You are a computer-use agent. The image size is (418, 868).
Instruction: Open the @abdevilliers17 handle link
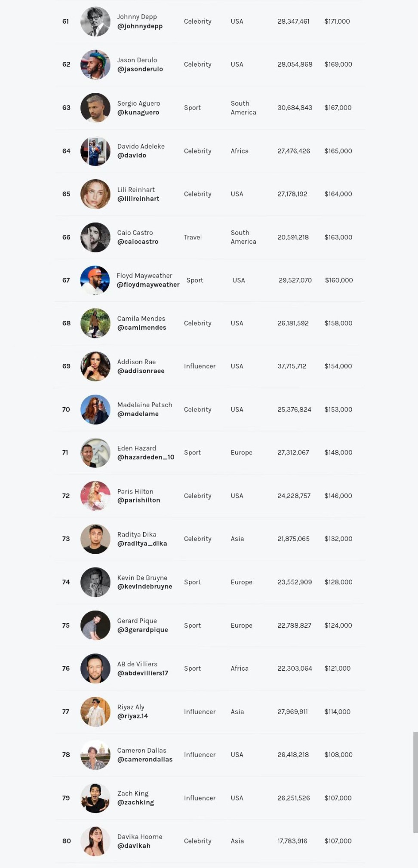[x=142, y=673]
